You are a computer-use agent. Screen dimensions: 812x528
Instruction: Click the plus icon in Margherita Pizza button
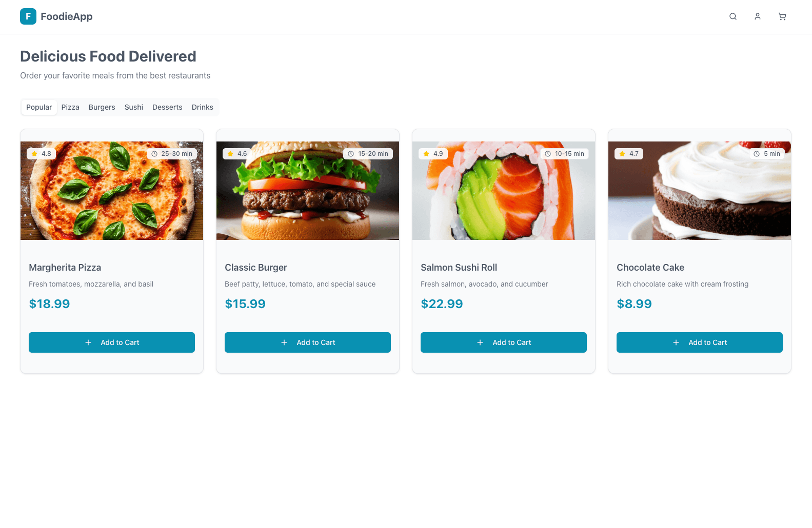click(x=88, y=342)
